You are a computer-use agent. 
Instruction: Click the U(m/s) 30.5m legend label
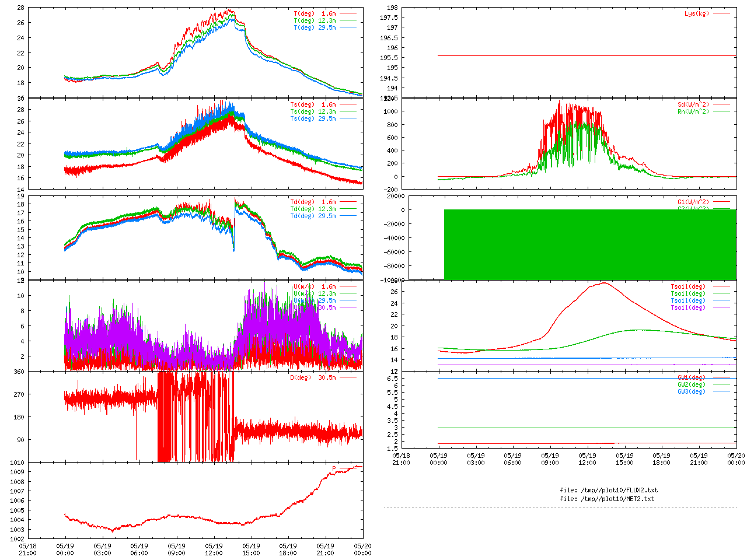315,307
